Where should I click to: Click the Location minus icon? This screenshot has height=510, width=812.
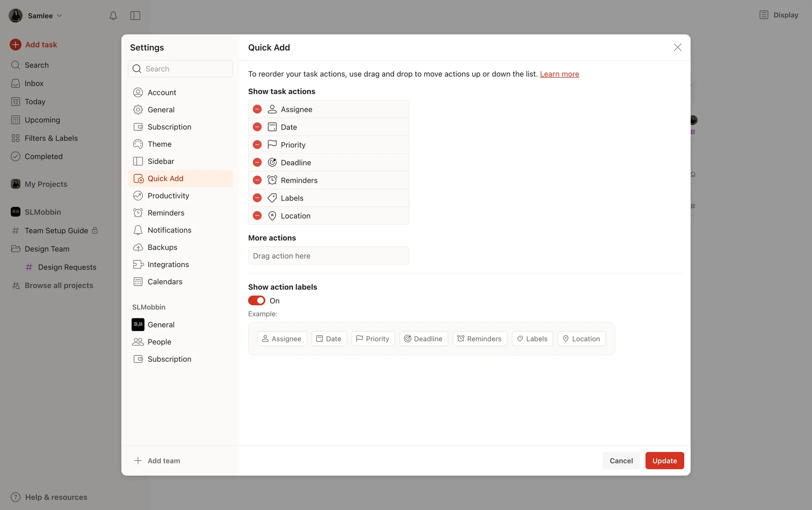[257, 216]
